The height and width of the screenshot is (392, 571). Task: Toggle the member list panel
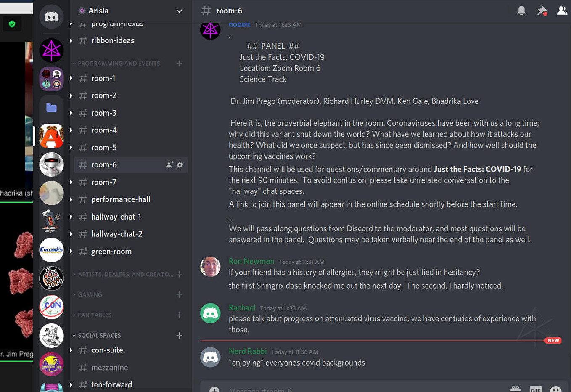tap(562, 11)
